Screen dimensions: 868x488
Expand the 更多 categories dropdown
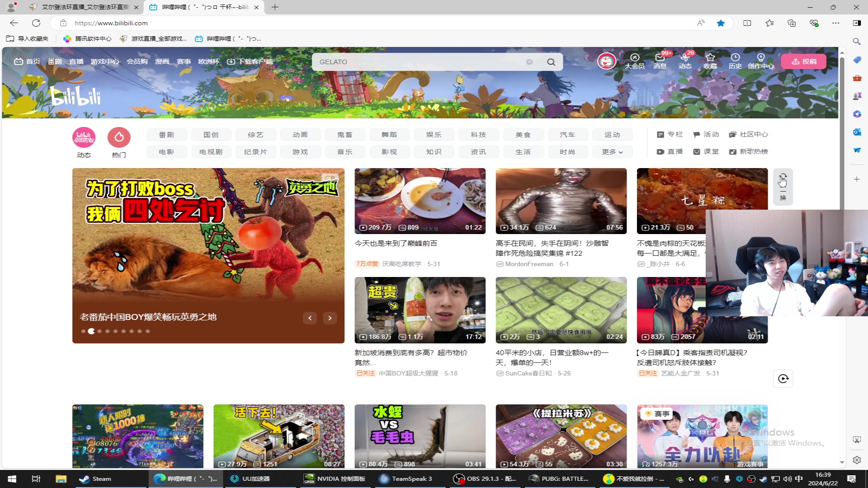pyautogui.click(x=612, y=152)
